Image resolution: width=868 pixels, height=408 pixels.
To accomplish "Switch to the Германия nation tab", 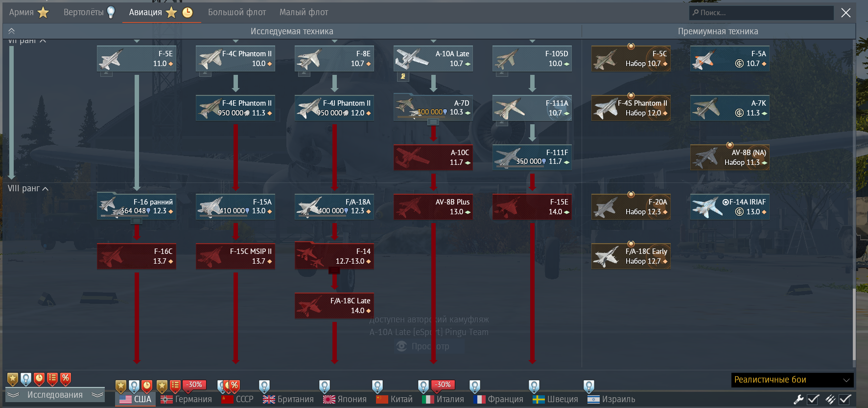I will 186,399.
